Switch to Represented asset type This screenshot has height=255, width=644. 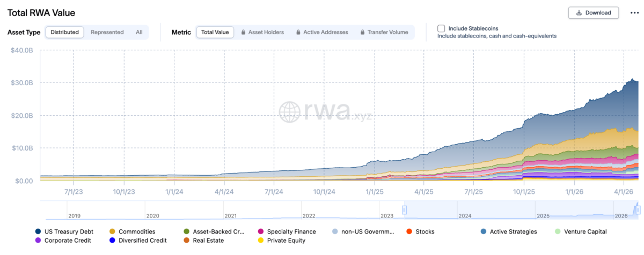pos(107,32)
